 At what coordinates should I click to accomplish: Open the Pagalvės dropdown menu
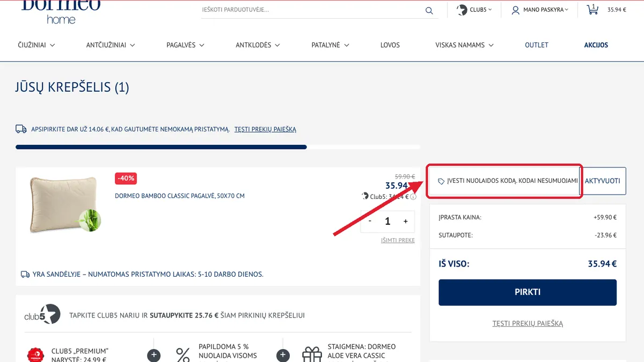pyautogui.click(x=186, y=45)
